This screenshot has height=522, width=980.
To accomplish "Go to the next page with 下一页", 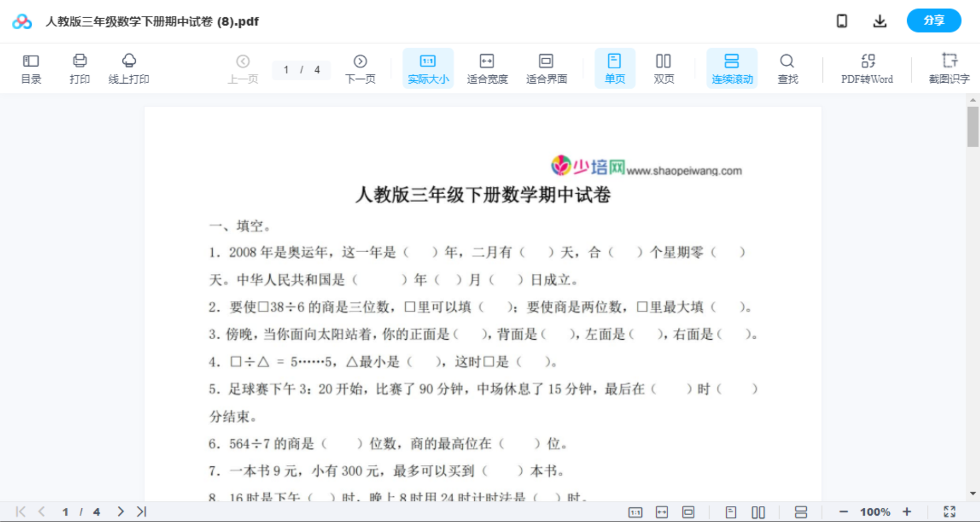I will (360, 68).
